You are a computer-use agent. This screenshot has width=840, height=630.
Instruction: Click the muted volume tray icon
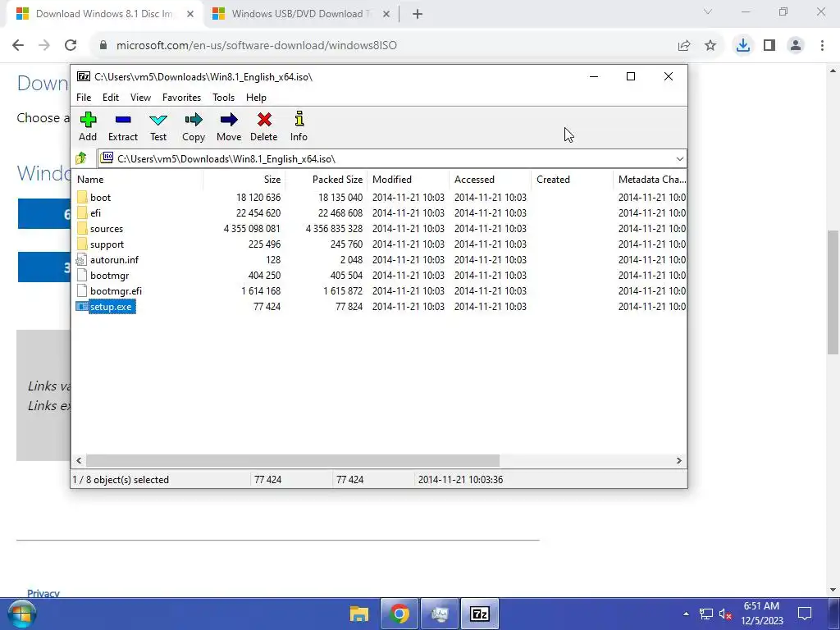pyautogui.click(x=726, y=614)
